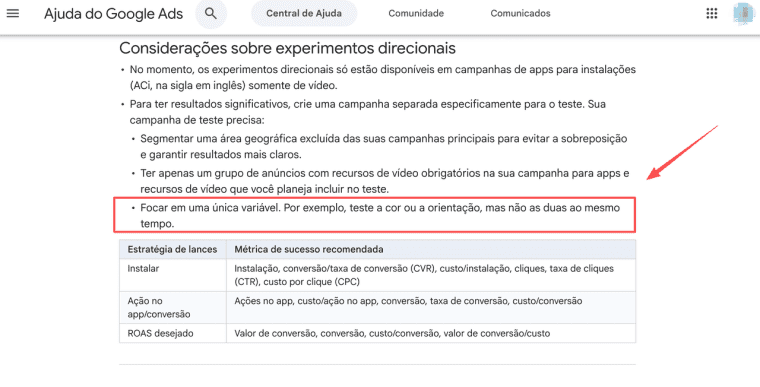Click the 'Estratégia de lances' column header
This screenshot has width=760, height=387.
173,249
